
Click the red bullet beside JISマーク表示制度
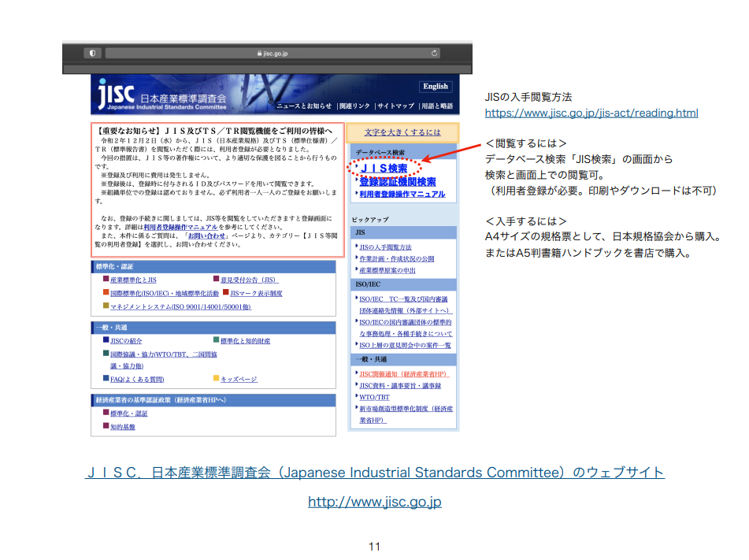coord(226,292)
